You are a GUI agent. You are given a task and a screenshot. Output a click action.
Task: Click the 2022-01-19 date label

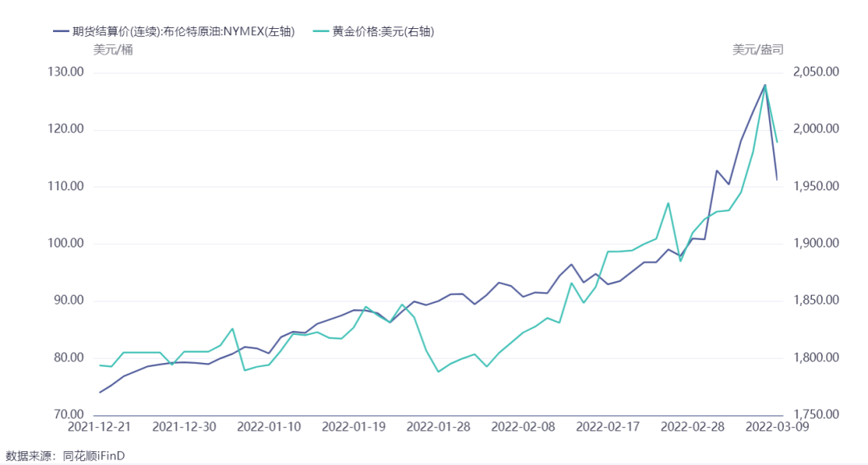[x=354, y=426]
